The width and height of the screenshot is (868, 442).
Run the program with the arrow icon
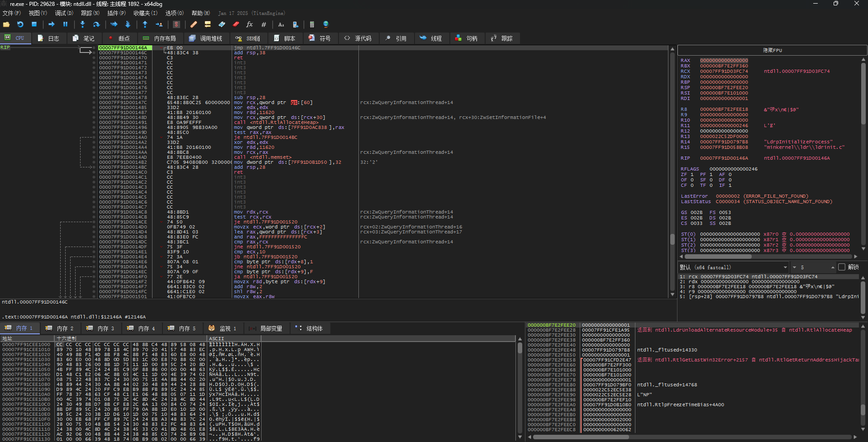coord(51,24)
